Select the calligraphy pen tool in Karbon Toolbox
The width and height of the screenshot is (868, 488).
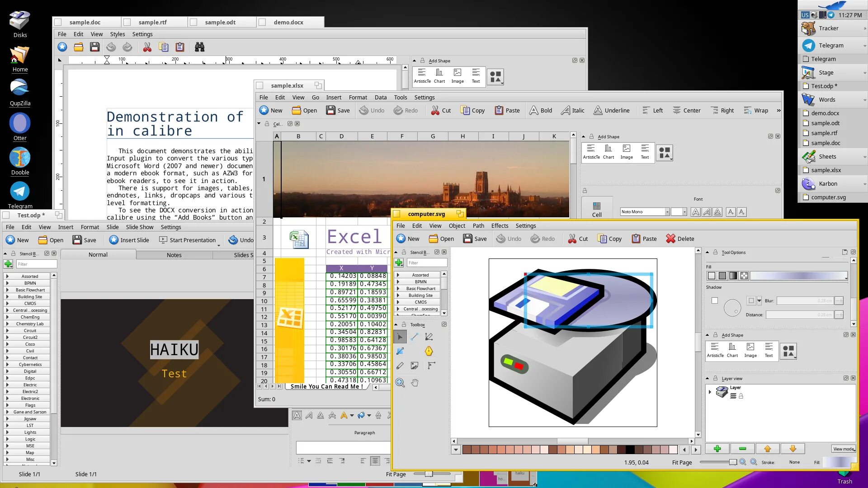click(429, 351)
